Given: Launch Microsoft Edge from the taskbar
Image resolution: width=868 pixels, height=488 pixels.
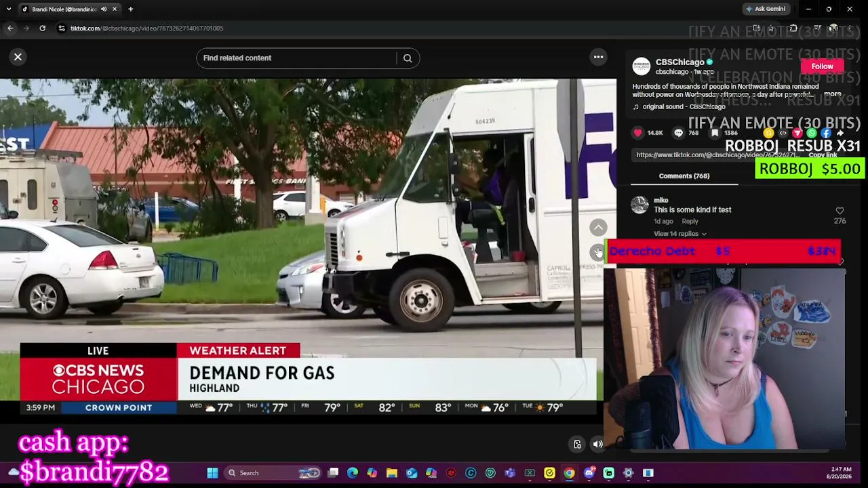Looking at the screenshot, I should click(353, 473).
